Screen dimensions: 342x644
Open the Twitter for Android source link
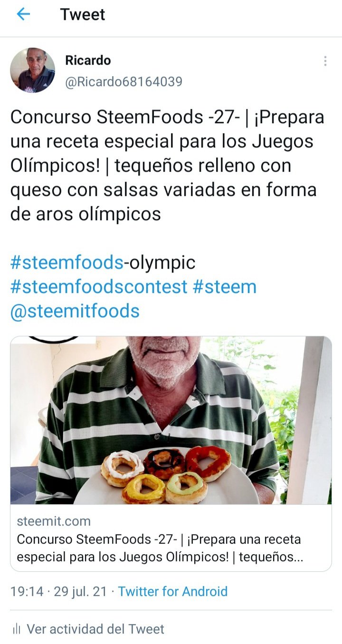pyautogui.click(x=173, y=592)
